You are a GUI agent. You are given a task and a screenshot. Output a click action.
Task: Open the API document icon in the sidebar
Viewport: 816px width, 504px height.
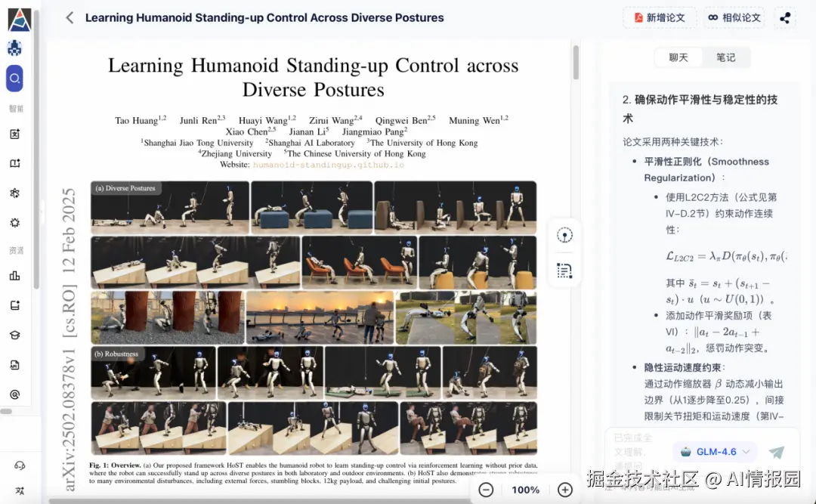[14, 365]
